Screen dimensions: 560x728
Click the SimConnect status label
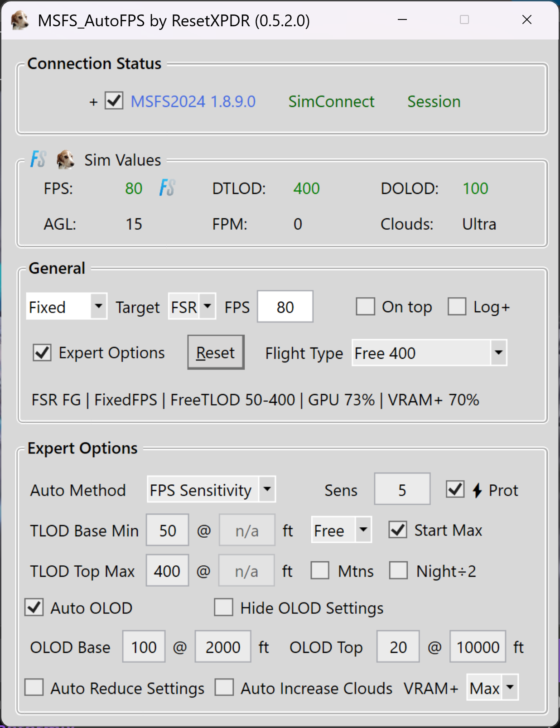pyautogui.click(x=331, y=101)
